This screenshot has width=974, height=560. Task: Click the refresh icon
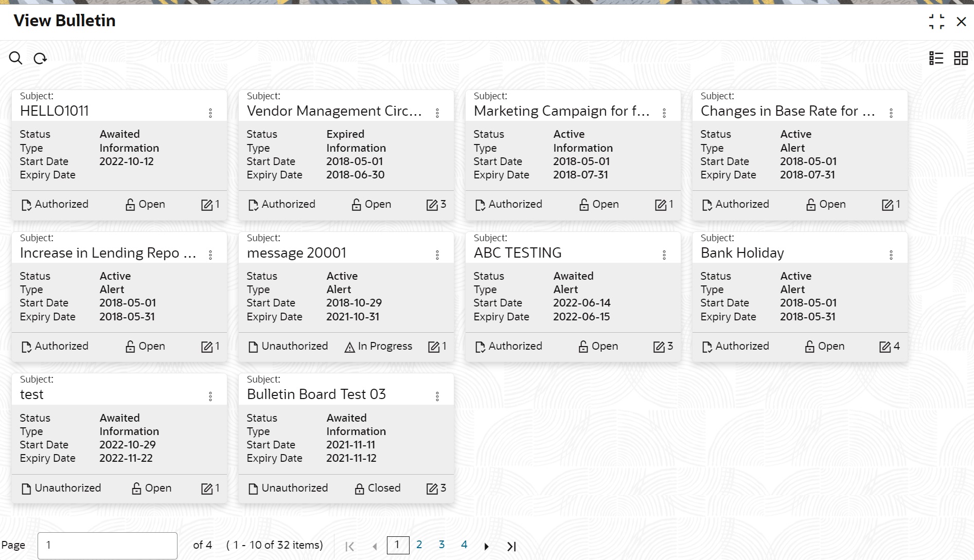(40, 59)
